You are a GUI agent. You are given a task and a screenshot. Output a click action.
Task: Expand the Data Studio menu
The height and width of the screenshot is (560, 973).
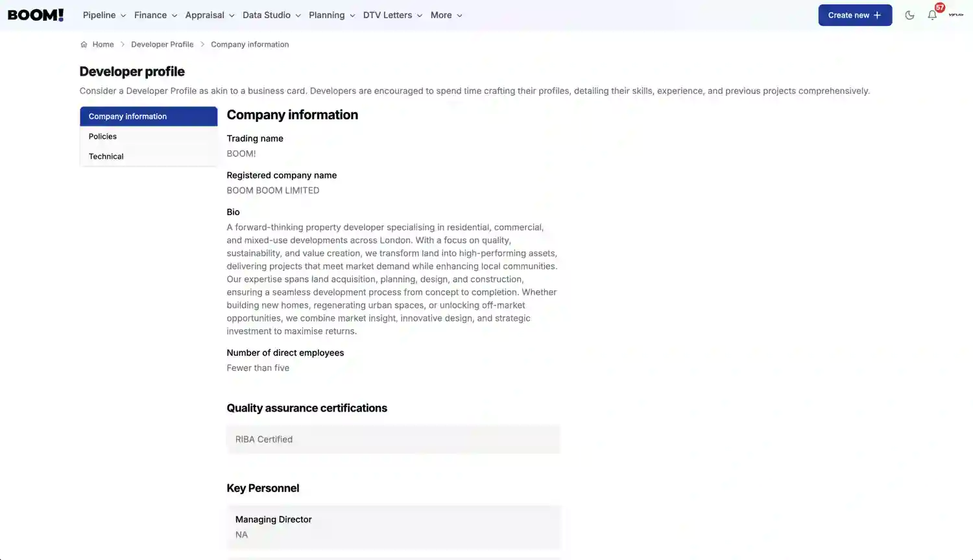pyautogui.click(x=272, y=15)
